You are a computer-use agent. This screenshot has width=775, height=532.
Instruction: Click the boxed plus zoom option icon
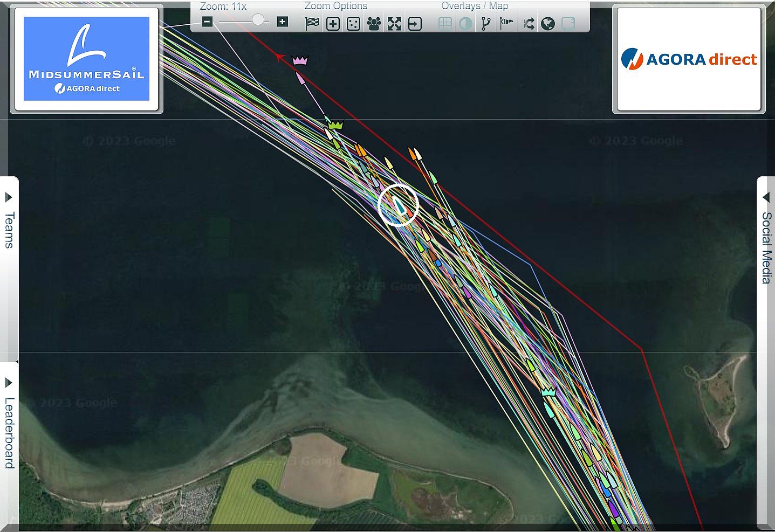tap(333, 24)
